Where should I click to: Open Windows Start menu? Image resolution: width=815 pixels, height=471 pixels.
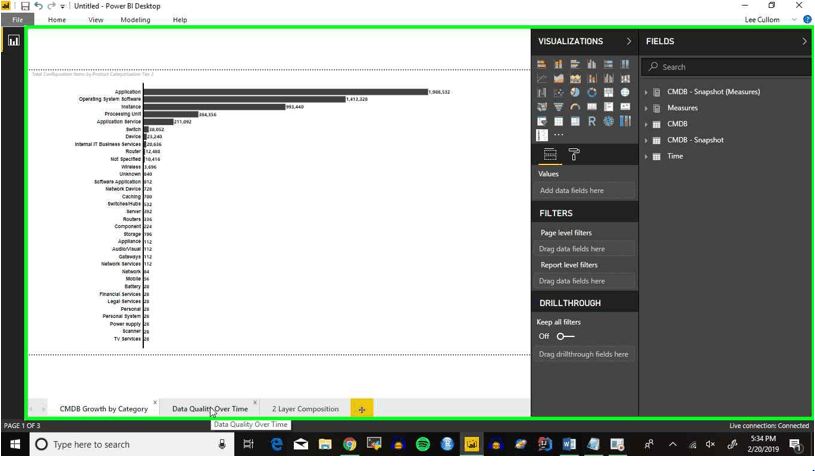click(x=15, y=444)
